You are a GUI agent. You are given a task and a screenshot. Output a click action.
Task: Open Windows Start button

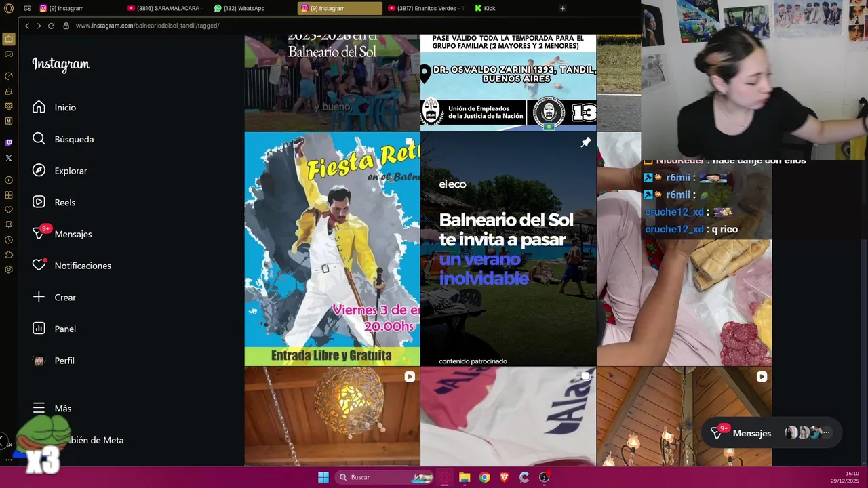(323, 477)
